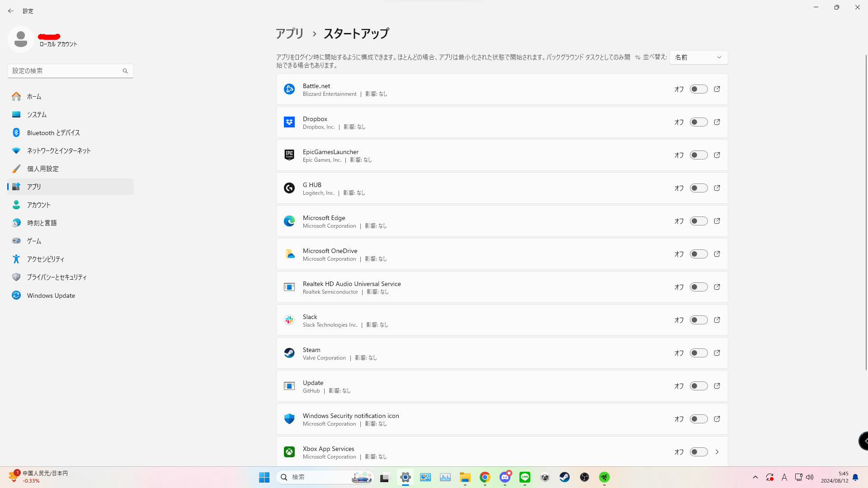Click the back arrow in Settings header
The image size is (868, 488).
tap(11, 11)
